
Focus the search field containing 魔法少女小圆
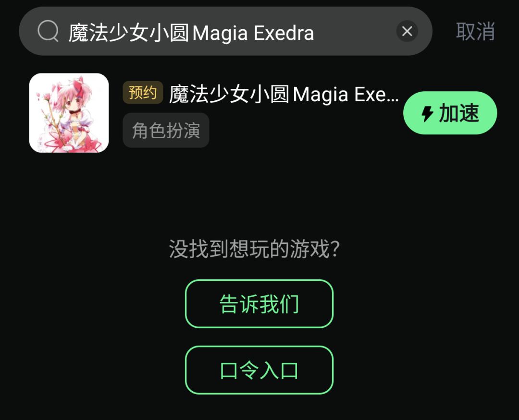(x=225, y=31)
